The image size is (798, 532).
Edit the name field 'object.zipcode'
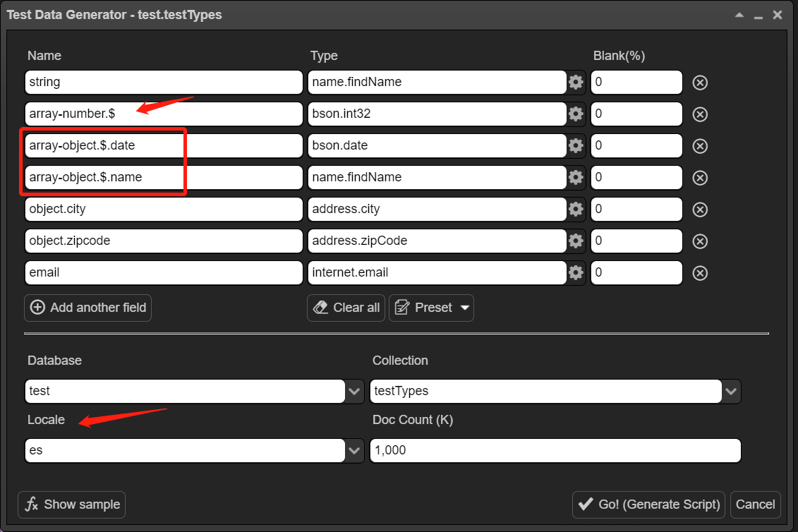[x=164, y=241]
